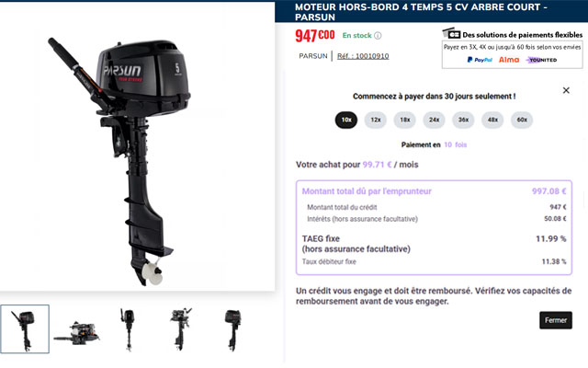The image size is (588, 368).
Task: View the fourth uncovered motor thumbnail
Action: (x=180, y=329)
